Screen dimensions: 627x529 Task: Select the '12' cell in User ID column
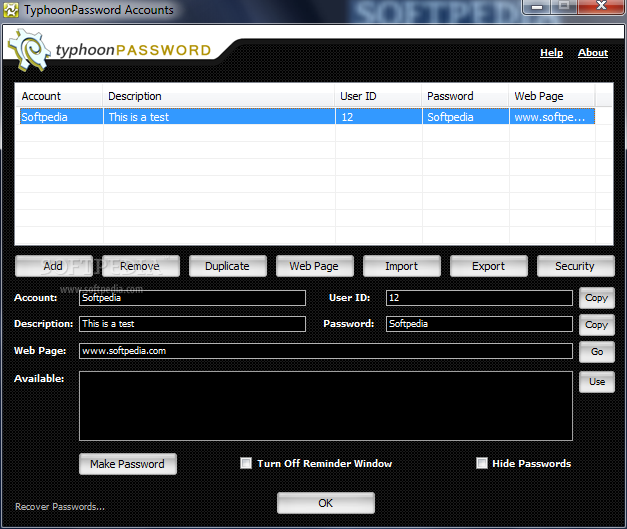pos(379,117)
